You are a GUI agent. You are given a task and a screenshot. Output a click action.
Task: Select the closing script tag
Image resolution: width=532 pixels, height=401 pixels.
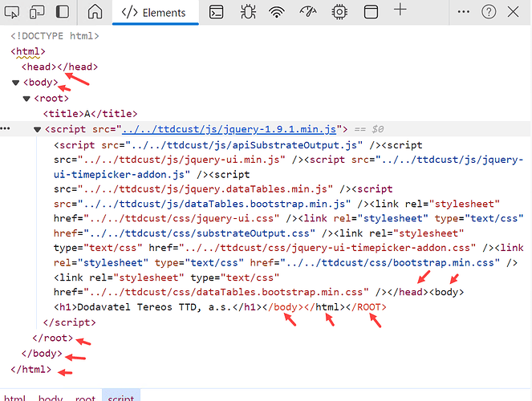pyautogui.click(x=70, y=322)
